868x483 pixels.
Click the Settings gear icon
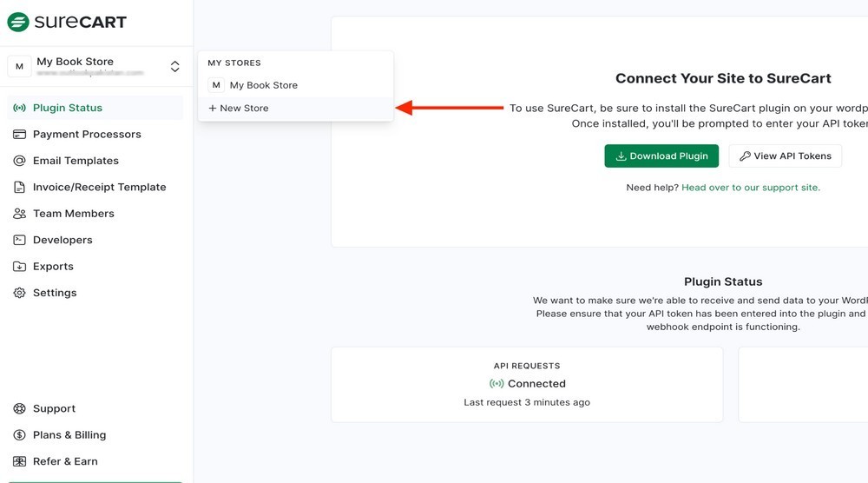(19, 293)
